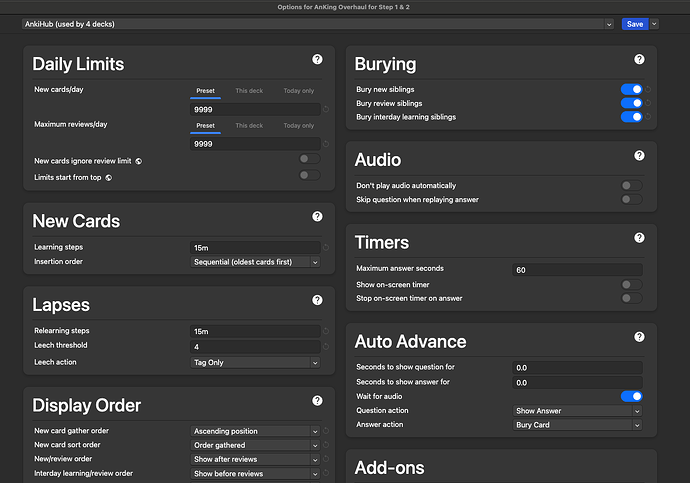Reset Interday learning/review order to default
The image size is (690, 483).
coord(326,473)
